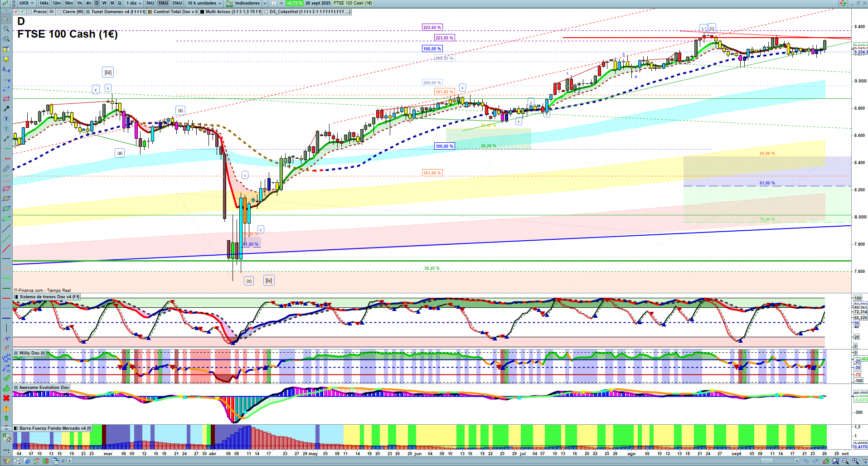Click the yellow warning triangle icon
Screen dimensions: 868x466
[x=6, y=408]
